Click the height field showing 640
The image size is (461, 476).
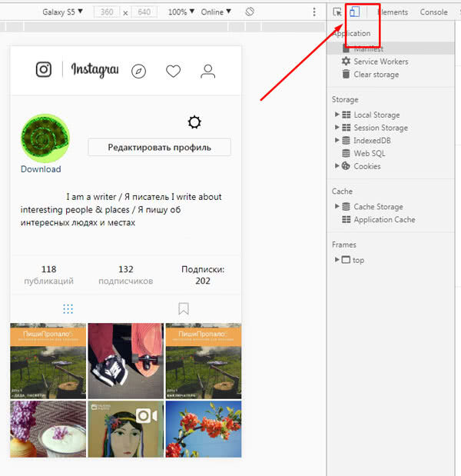[144, 12]
